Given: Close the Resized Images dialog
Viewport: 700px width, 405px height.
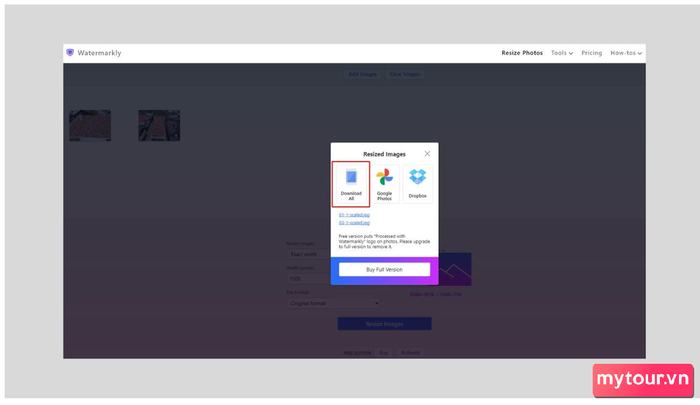Looking at the screenshot, I should tap(427, 154).
